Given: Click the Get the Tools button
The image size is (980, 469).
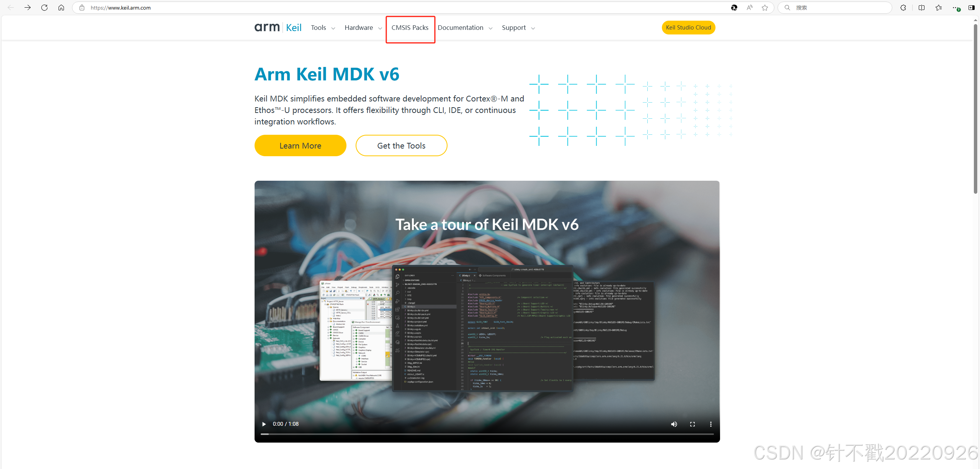Looking at the screenshot, I should pos(401,145).
